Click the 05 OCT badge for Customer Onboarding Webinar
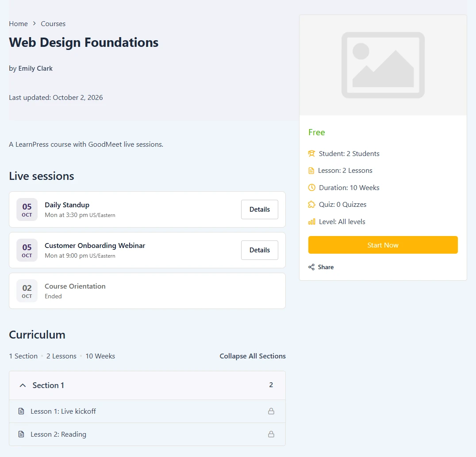Image resolution: width=476 pixels, height=457 pixels. click(27, 250)
